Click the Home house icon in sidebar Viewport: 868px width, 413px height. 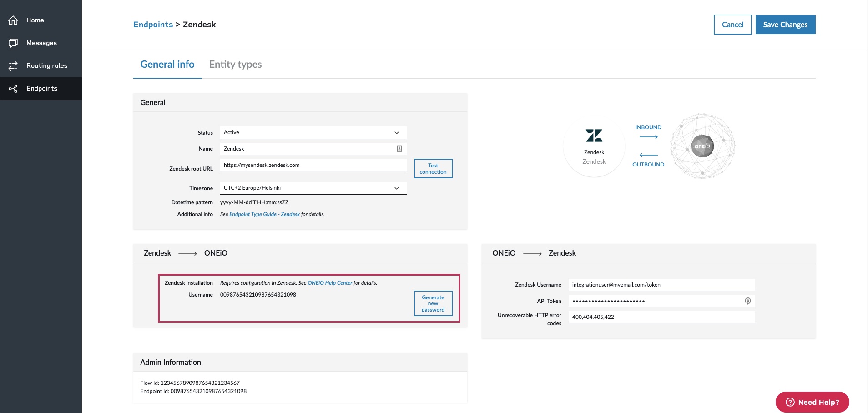13,20
